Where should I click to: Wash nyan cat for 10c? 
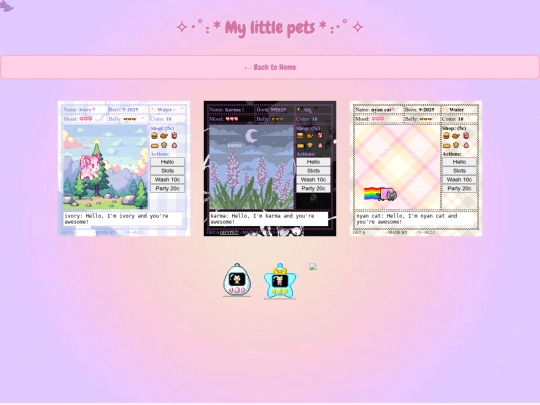click(x=459, y=179)
